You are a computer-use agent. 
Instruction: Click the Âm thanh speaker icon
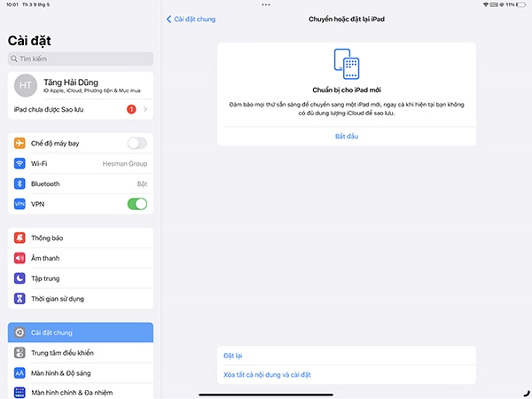(20, 258)
